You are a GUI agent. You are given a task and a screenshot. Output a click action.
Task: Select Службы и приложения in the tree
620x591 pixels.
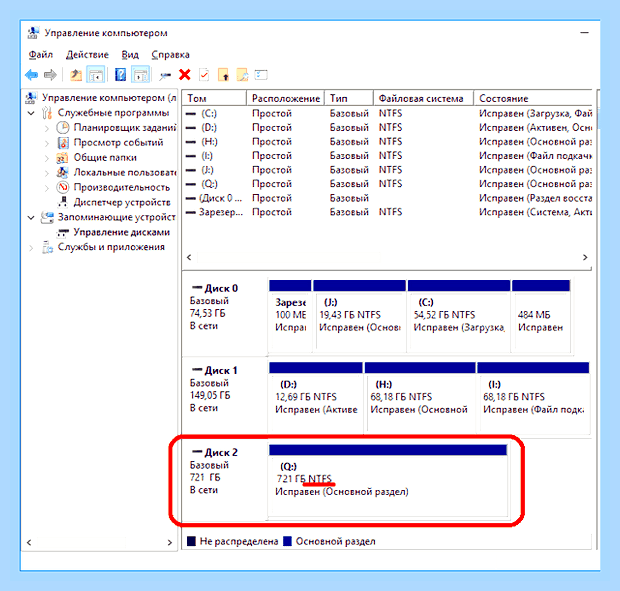(x=111, y=247)
